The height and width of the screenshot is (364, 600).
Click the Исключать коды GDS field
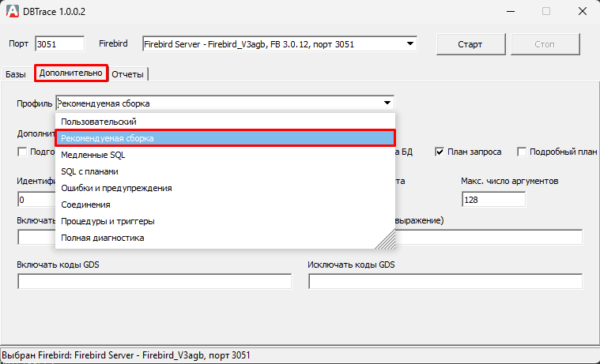[x=445, y=282]
